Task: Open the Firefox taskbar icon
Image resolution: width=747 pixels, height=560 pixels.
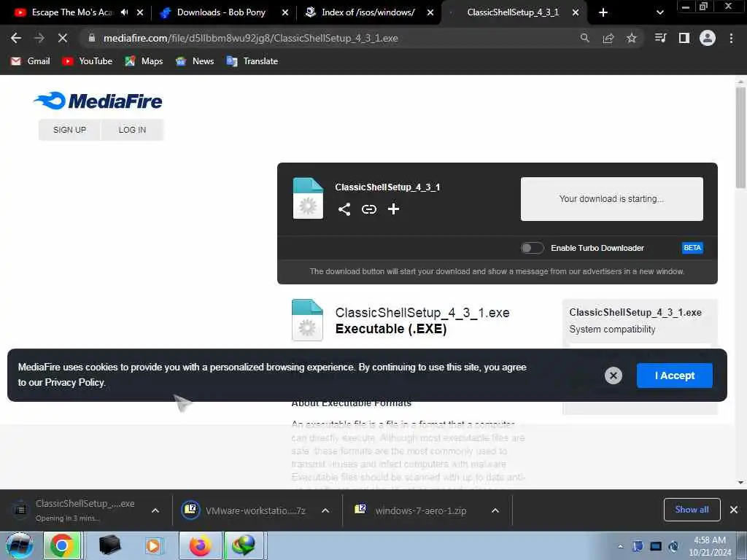Action: tap(200, 545)
